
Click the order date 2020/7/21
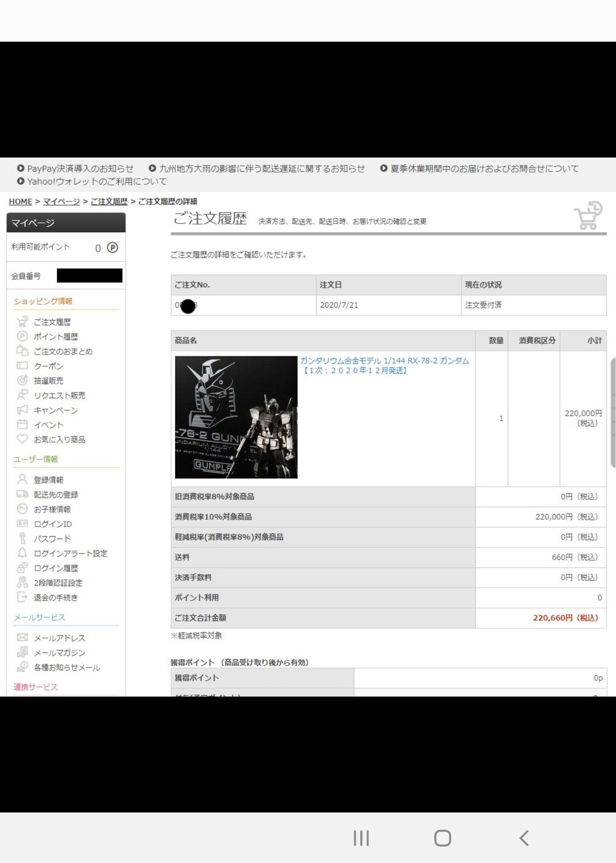pos(339,305)
